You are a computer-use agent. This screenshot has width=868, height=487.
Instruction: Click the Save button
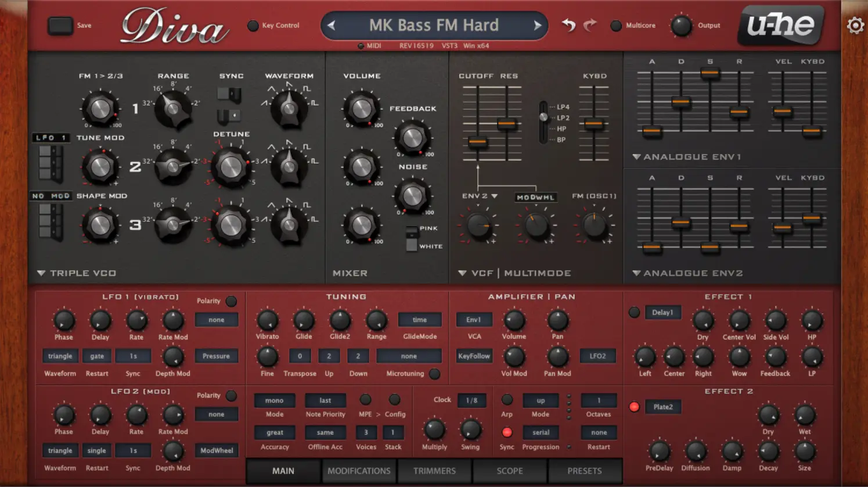60,25
